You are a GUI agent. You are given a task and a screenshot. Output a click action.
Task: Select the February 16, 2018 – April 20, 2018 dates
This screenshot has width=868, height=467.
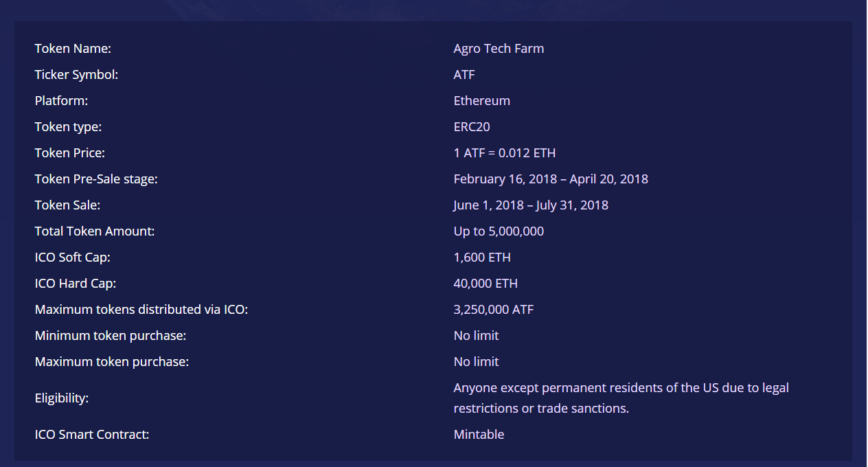pos(551,179)
